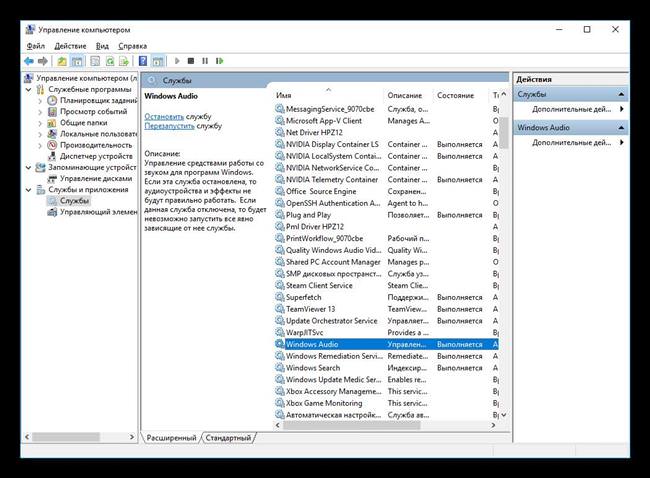650x478 pixels.
Task: Sort by the Состояние column header
Action: click(x=460, y=95)
